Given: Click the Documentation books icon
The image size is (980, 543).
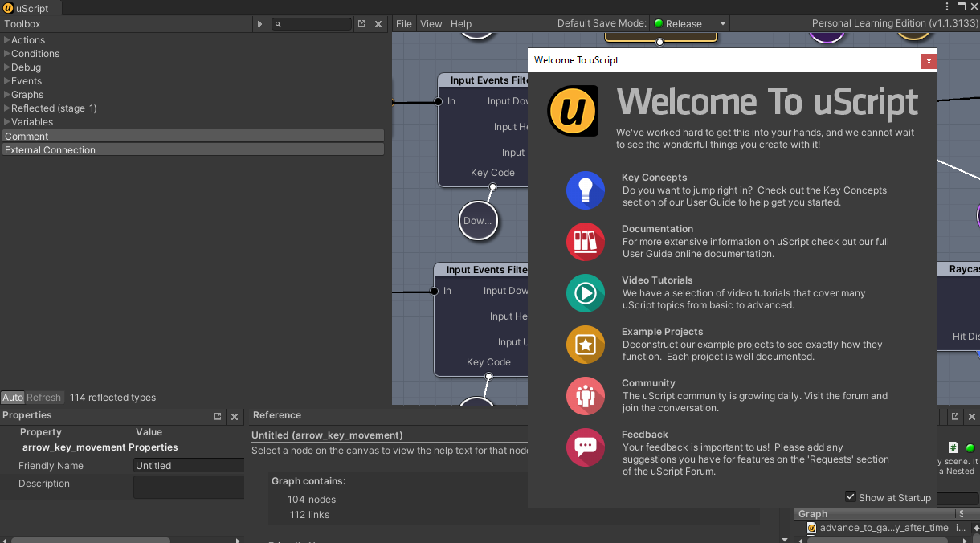Looking at the screenshot, I should click(x=586, y=242).
